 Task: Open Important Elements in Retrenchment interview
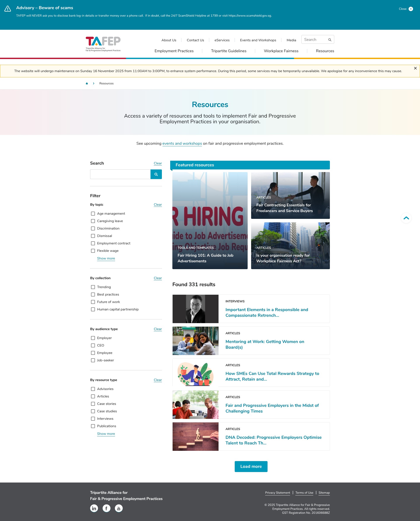pyautogui.click(x=267, y=312)
